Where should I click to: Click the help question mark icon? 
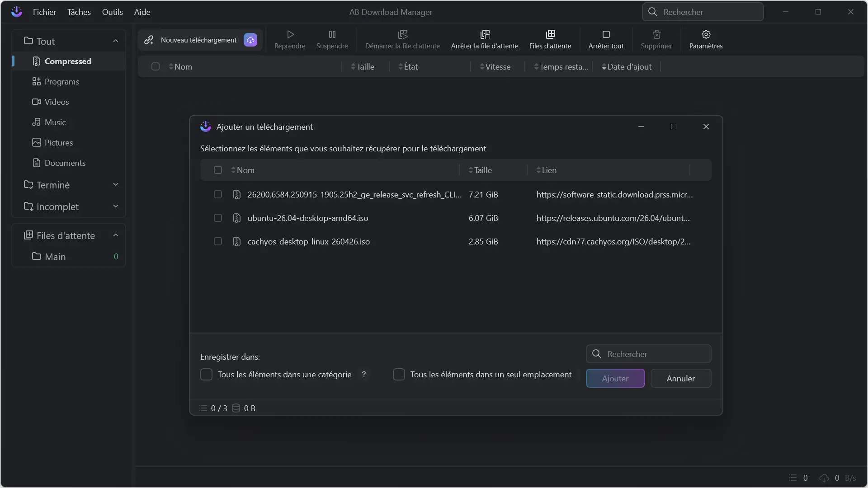point(364,374)
